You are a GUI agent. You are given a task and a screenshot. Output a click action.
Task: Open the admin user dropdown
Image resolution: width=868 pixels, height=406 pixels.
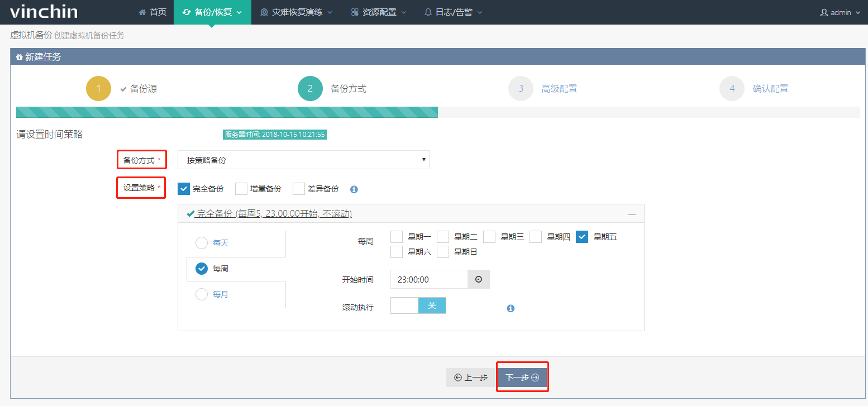pyautogui.click(x=840, y=12)
